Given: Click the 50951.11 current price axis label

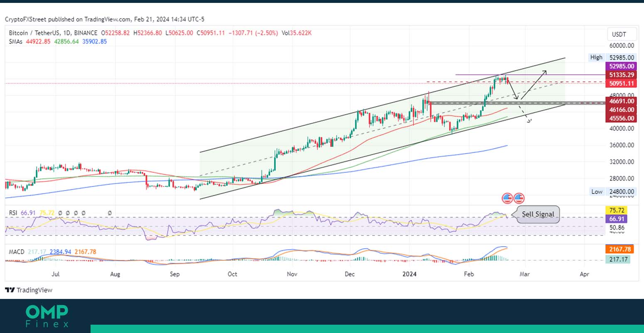Looking at the screenshot, I should [622, 83].
